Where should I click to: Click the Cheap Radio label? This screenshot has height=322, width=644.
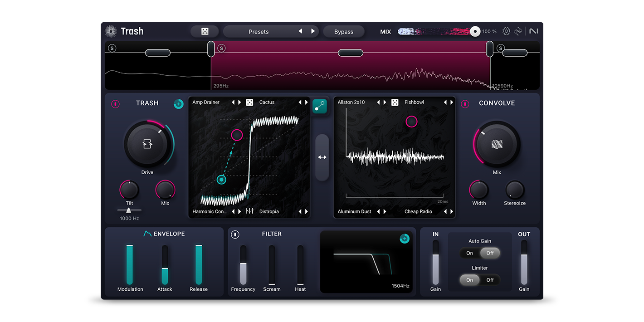click(418, 211)
